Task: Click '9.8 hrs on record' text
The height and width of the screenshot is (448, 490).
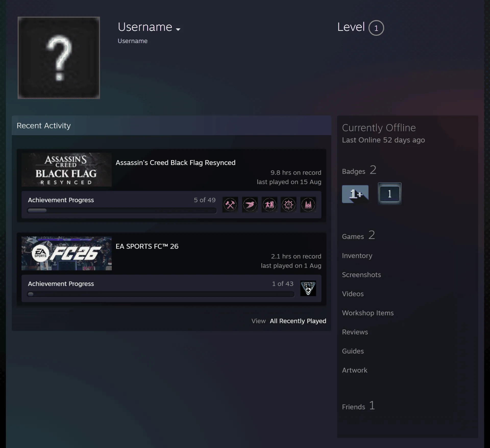Action: (x=296, y=173)
